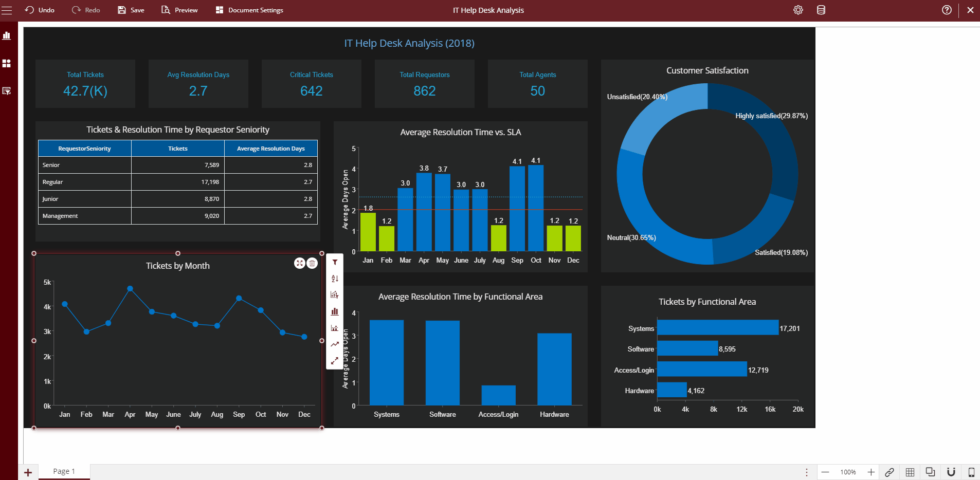Open the overflow menu near page tabs
The width and height of the screenshot is (980, 480).
[x=807, y=472]
